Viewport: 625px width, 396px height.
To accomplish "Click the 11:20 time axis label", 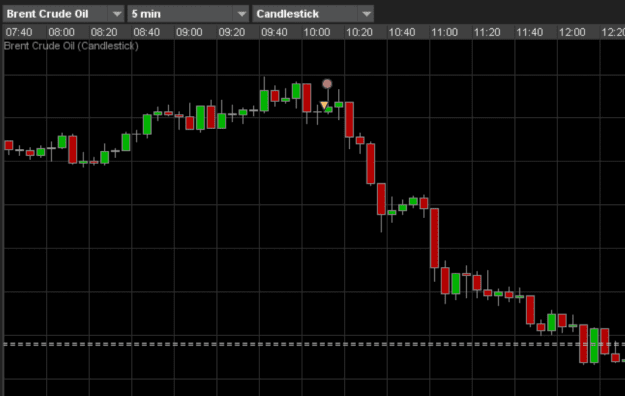I will click(x=487, y=32).
